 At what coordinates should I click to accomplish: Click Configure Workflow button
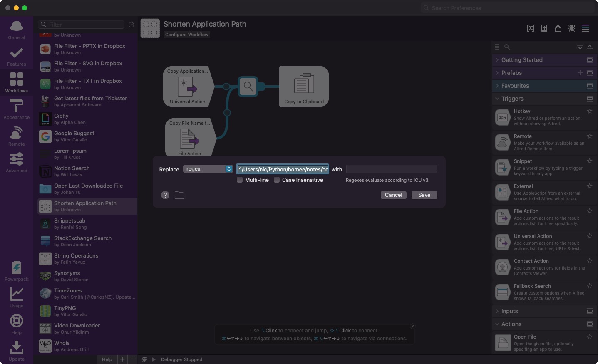tap(186, 35)
